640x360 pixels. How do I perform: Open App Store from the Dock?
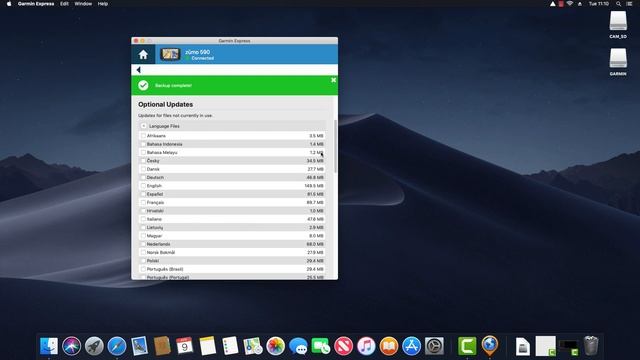click(x=411, y=346)
